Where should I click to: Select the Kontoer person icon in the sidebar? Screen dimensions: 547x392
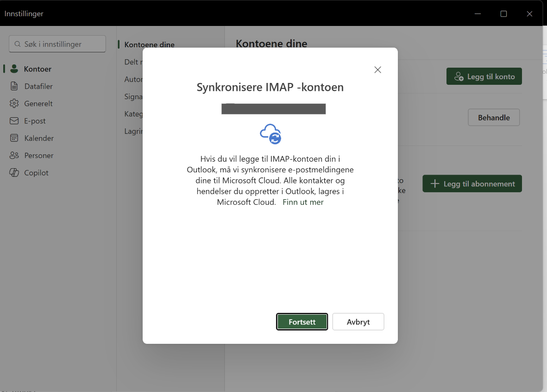tap(14, 69)
